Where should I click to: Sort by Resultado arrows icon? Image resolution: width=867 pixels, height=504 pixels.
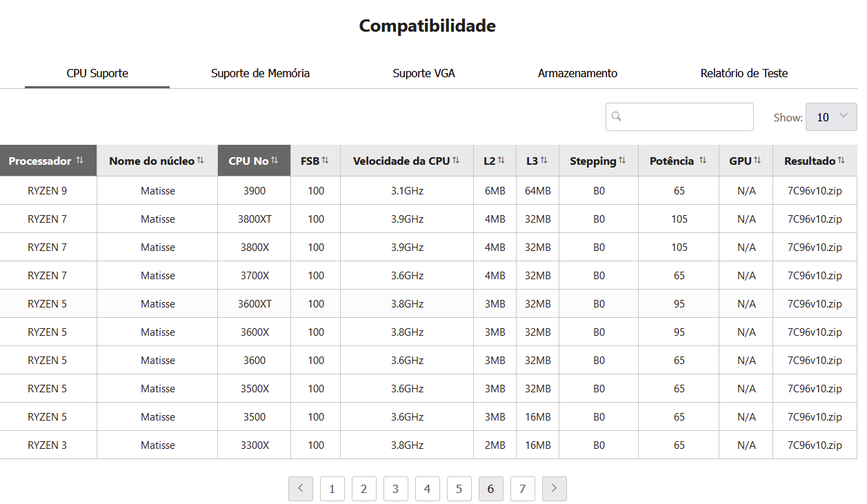pyautogui.click(x=841, y=160)
